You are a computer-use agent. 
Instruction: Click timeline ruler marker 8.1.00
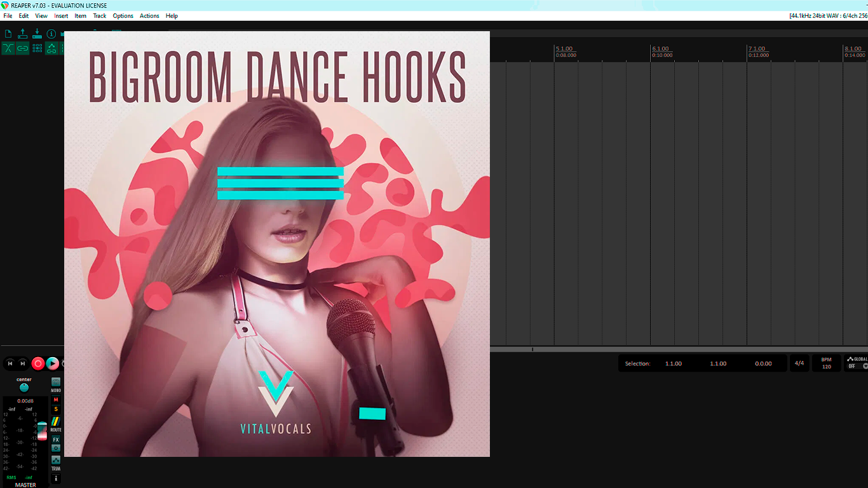point(853,49)
